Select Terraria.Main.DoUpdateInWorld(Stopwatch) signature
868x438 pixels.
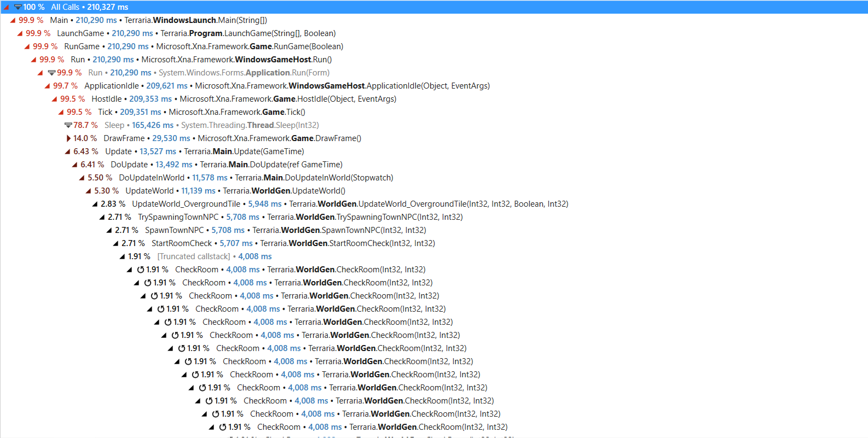point(314,178)
